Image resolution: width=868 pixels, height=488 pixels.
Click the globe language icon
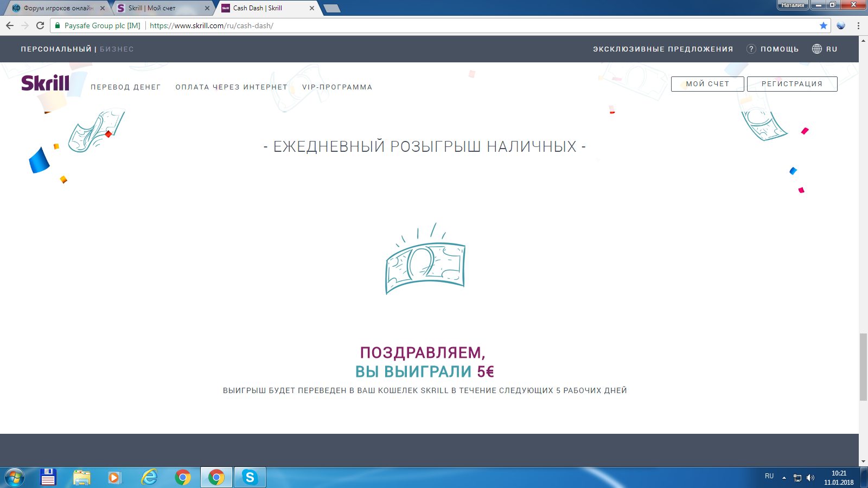coord(816,49)
